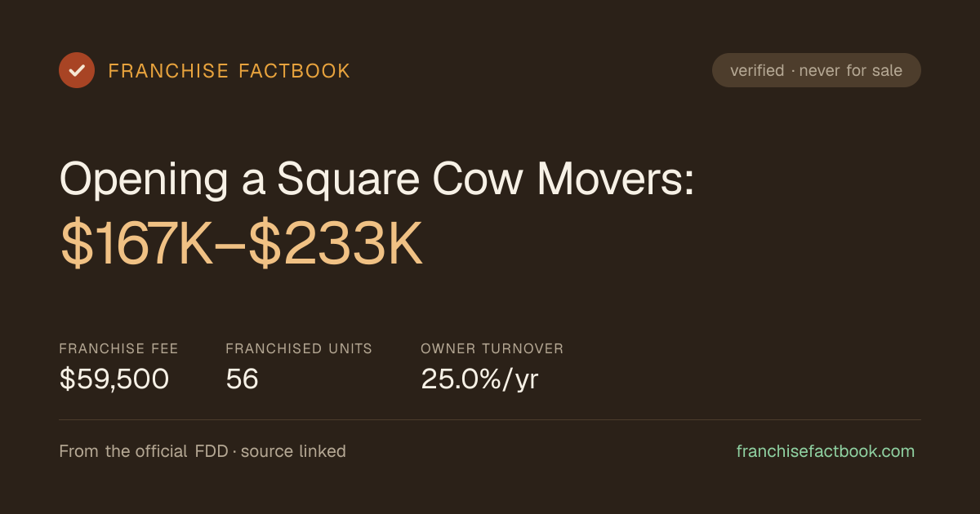Viewport: 980px width, 514px height.
Task: Click the $167K lower cost figure
Action: pyautogui.click(x=136, y=244)
